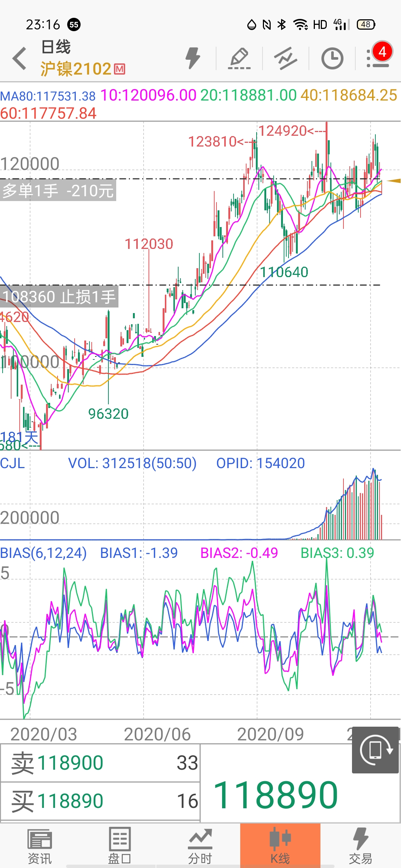Tap the 10:120096.00 moving average value
The image size is (401, 868).
[x=149, y=95]
